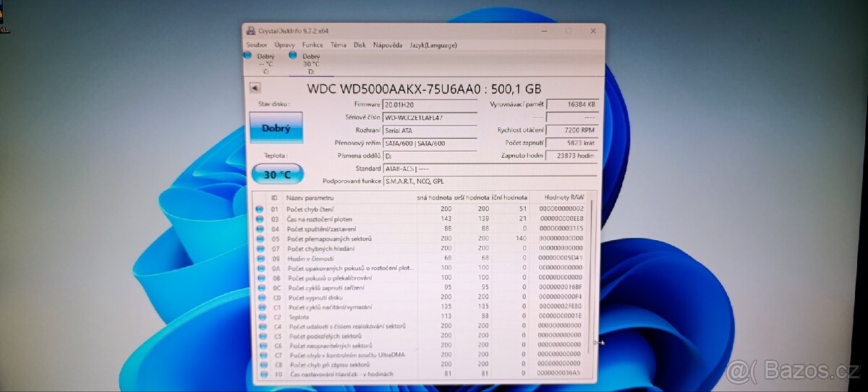Click the ID column header

tap(274, 197)
